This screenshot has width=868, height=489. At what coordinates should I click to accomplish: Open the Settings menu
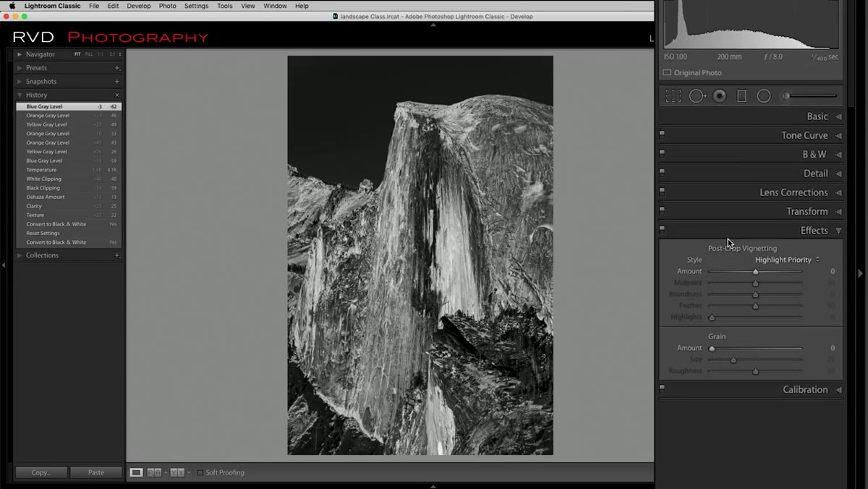click(196, 6)
